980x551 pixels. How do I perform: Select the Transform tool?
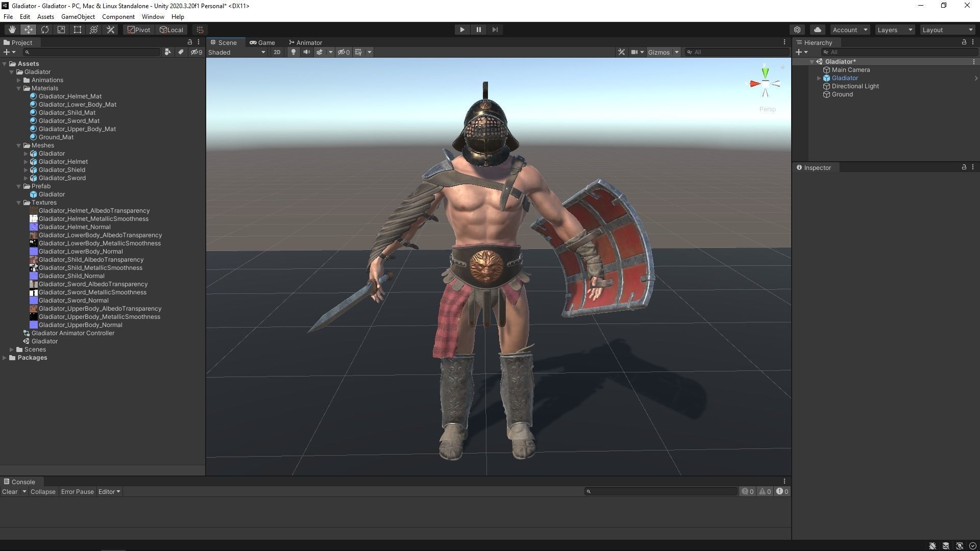point(94,30)
